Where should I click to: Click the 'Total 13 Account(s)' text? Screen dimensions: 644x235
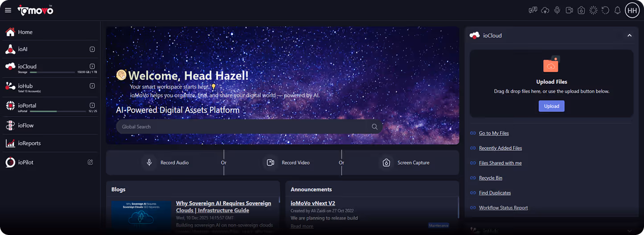[x=29, y=91]
